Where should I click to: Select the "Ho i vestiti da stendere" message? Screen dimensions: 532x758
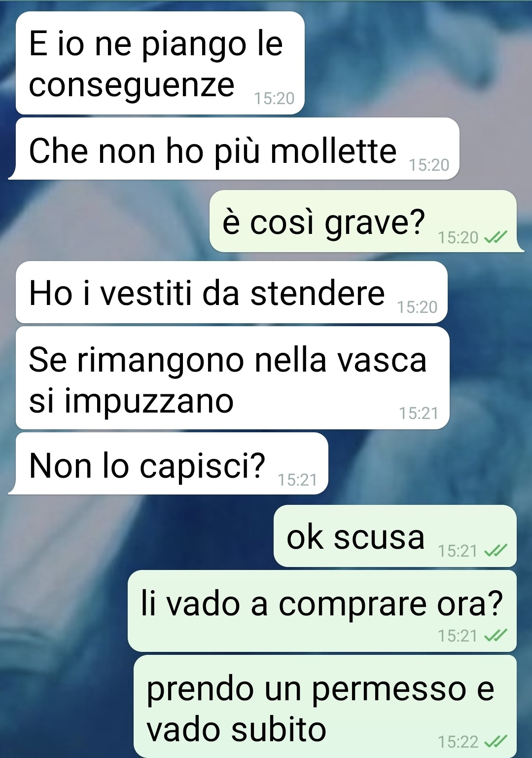[x=232, y=292]
